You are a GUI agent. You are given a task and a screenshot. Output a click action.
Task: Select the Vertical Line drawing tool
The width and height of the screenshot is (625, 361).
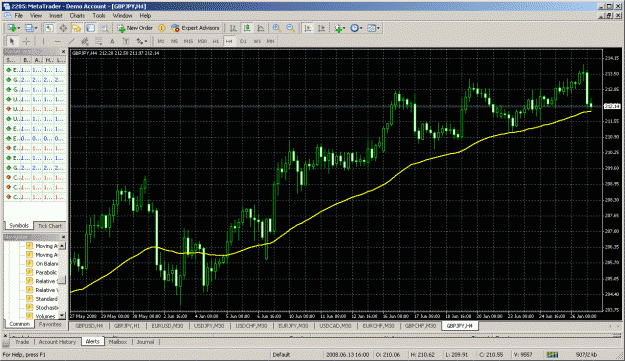click(x=43, y=41)
